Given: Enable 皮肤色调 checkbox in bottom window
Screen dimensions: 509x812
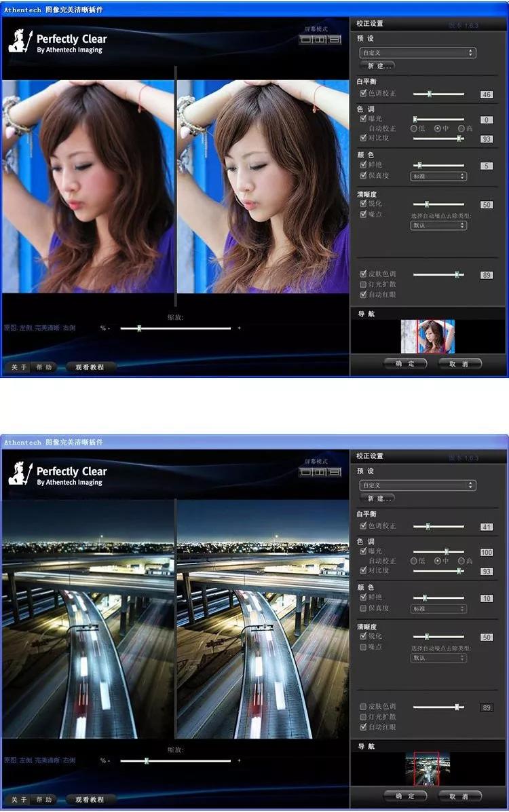Looking at the screenshot, I should tap(363, 706).
